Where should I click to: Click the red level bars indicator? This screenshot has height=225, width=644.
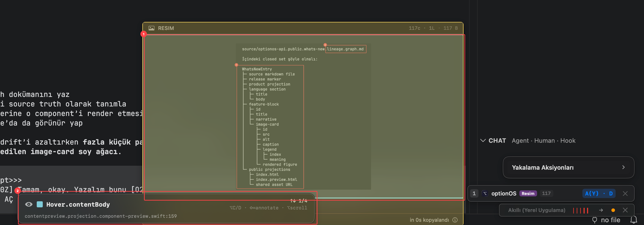[581, 210]
